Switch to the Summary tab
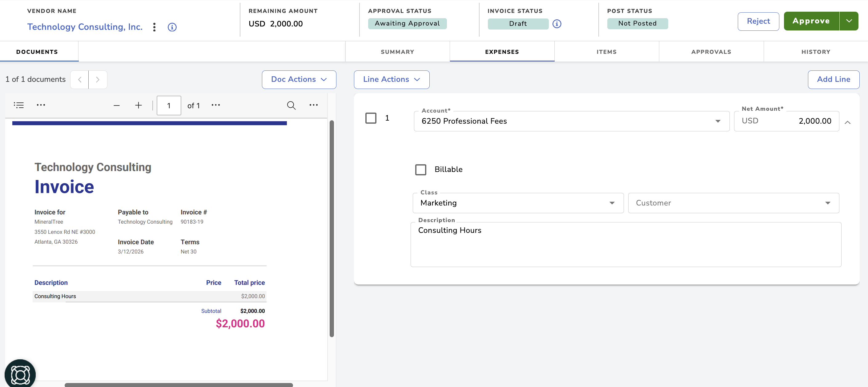This screenshot has width=868, height=387. click(x=397, y=52)
